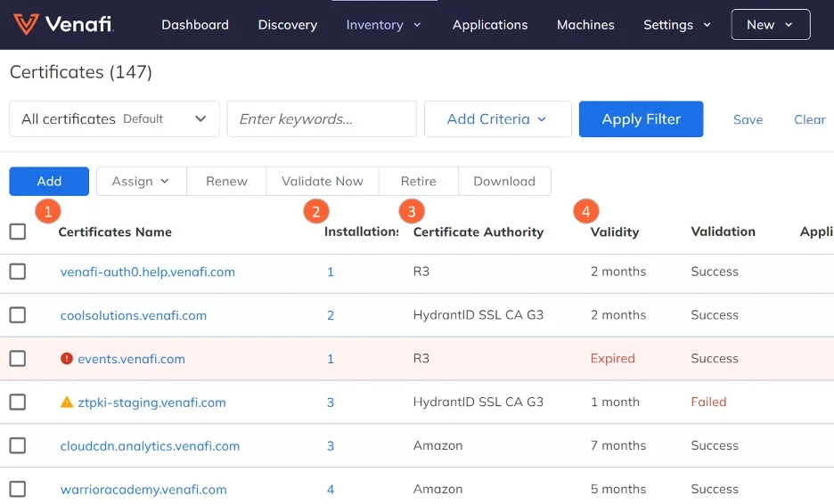Open the Discovery menu item
This screenshot has height=504, width=834.
click(287, 24)
